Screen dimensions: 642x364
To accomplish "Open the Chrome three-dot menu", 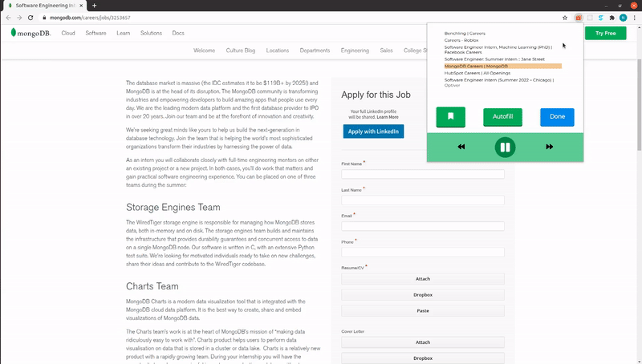I will point(635,17).
